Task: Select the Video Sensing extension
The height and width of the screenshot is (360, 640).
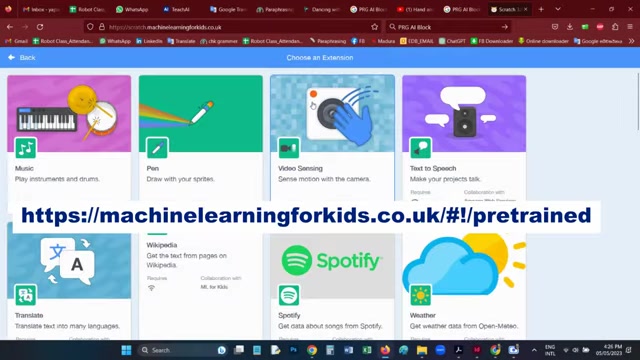Action: pos(332,138)
